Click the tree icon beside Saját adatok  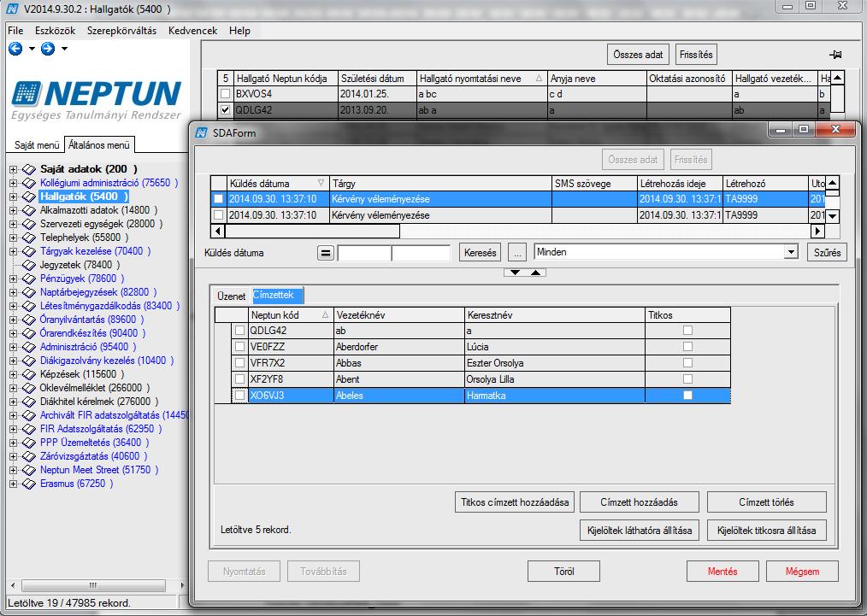(29, 169)
